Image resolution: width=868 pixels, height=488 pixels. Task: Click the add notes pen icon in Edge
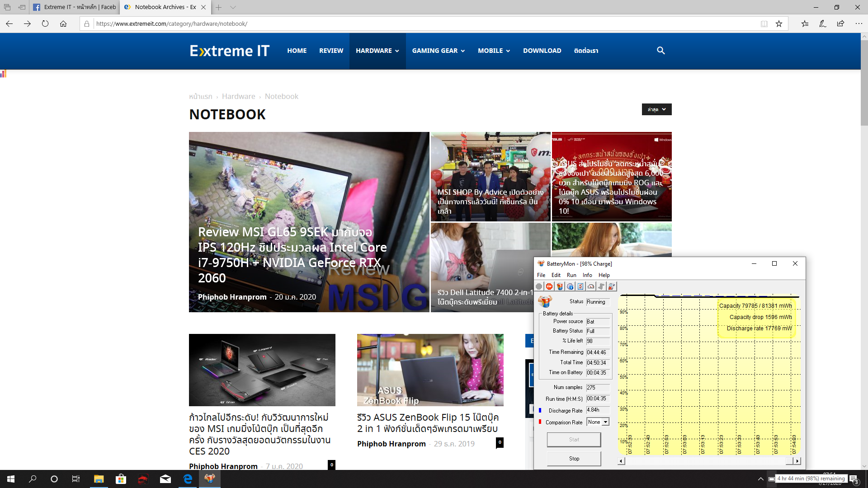click(x=823, y=23)
